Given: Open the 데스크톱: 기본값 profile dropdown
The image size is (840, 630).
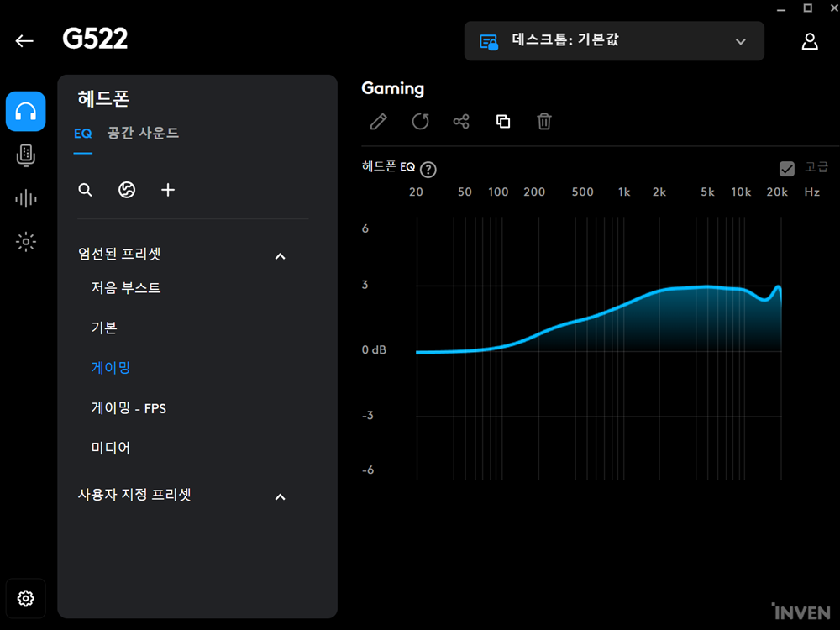Looking at the screenshot, I should tap(614, 41).
